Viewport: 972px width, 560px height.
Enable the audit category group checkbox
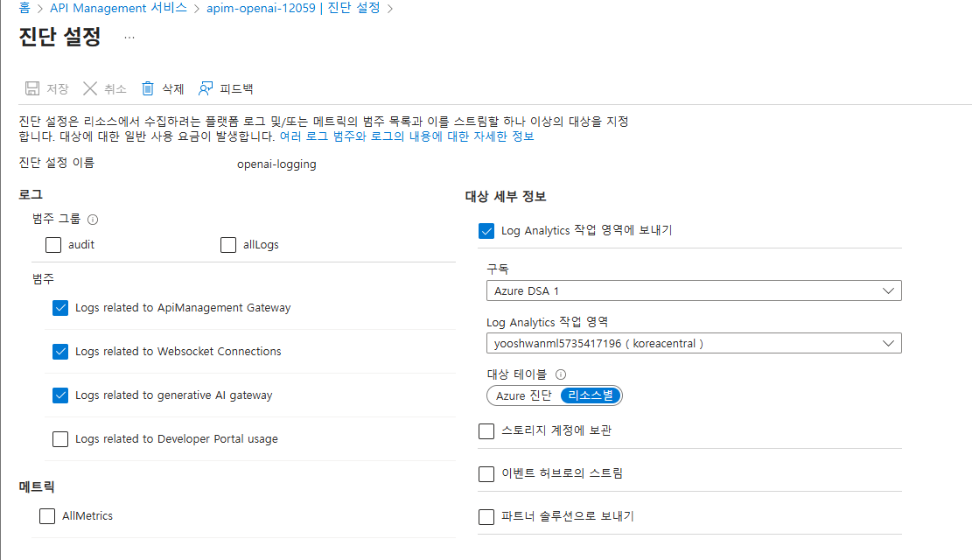point(53,245)
